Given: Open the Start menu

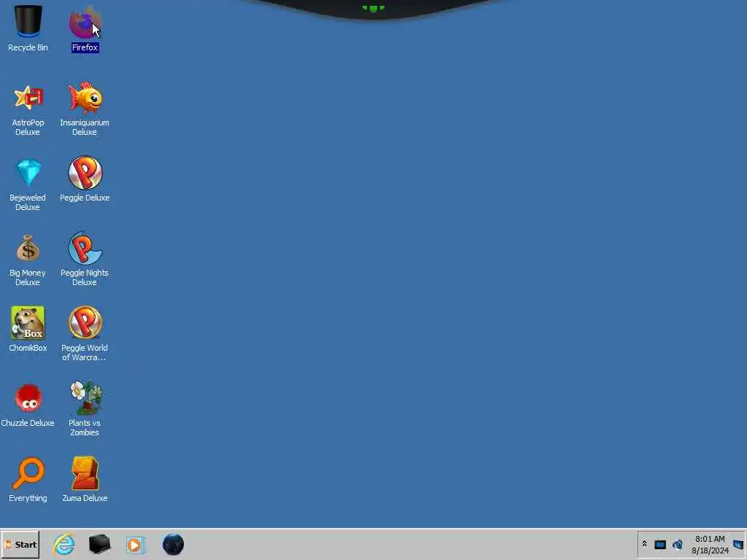Looking at the screenshot, I should 20,544.
